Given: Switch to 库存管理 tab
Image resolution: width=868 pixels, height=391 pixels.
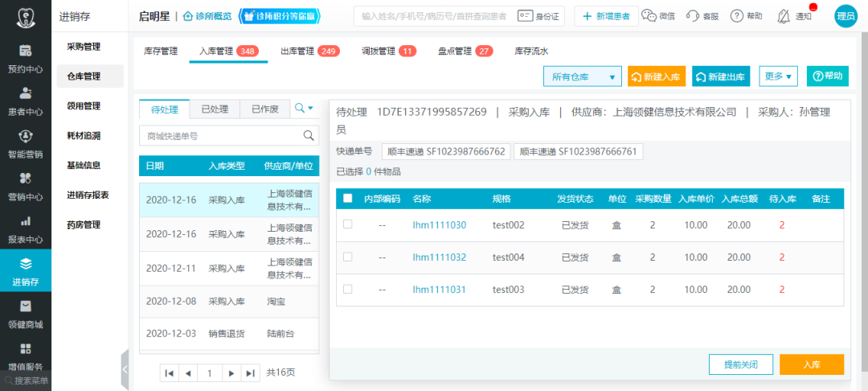Looking at the screenshot, I should (161, 51).
